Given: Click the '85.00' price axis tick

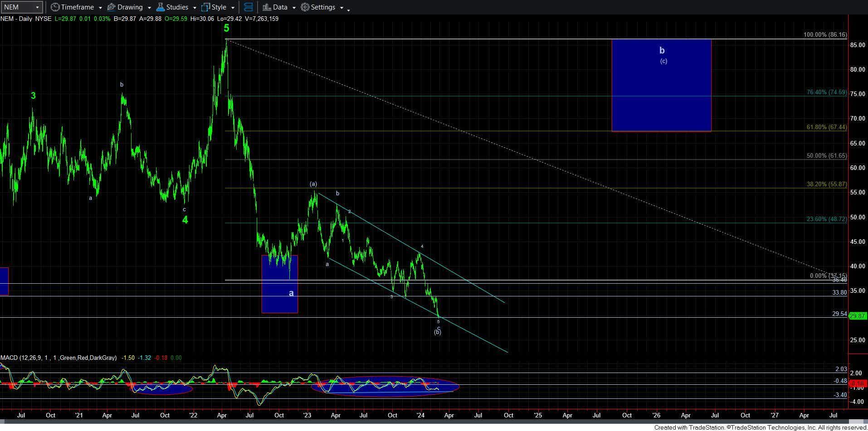Looking at the screenshot, I should click(x=858, y=45).
